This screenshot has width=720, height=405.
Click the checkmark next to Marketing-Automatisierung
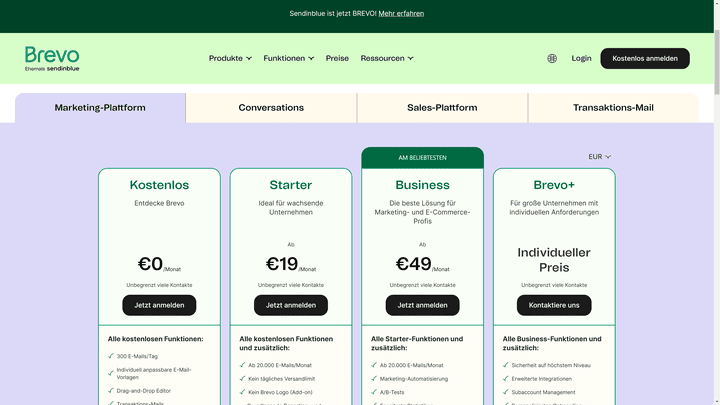point(374,378)
